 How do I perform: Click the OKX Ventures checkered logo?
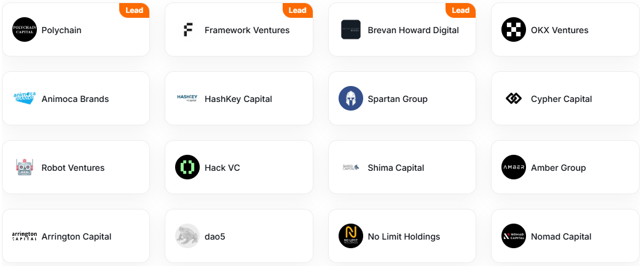click(x=514, y=29)
